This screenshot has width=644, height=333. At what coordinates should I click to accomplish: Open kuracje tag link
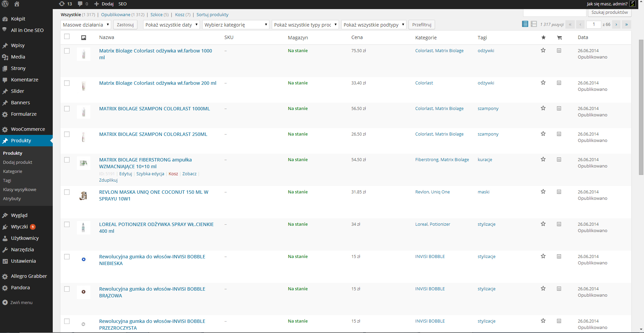[485, 159]
